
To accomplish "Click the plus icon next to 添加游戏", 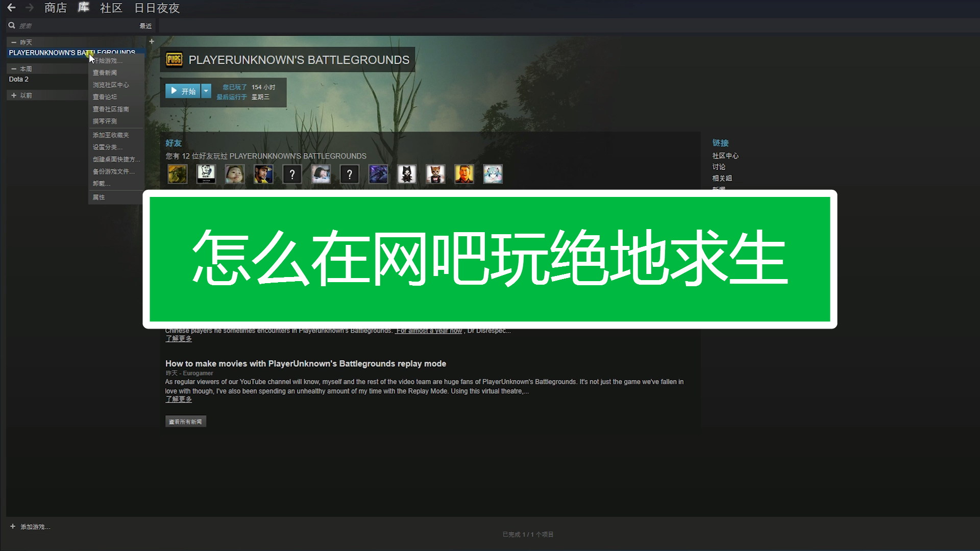I will tap(13, 526).
